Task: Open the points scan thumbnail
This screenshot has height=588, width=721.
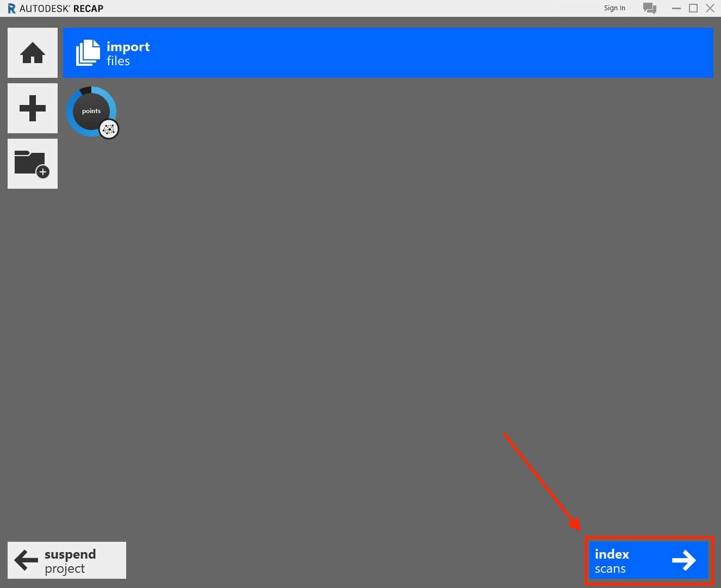Action: pyautogui.click(x=91, y=112)
